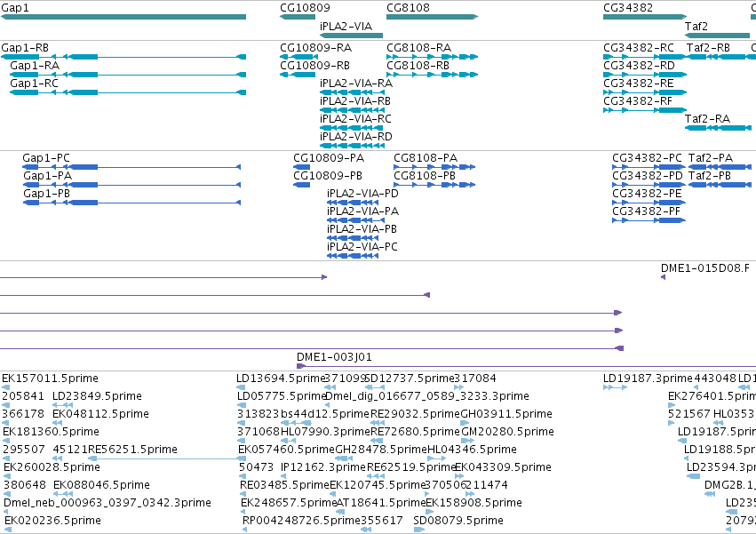Viewport: 756px width, 534px height.
Task: Select EST LD19187.3prime
Action: [x=616, y=387]
